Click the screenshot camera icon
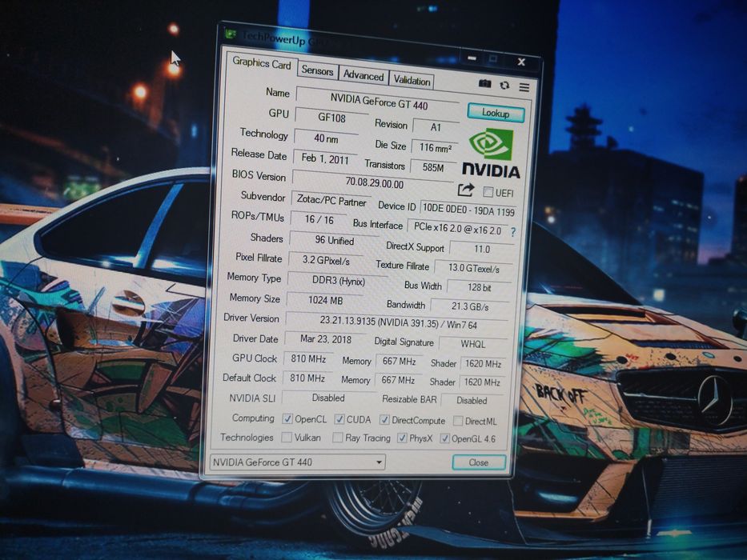This screenshot has height=560, width=747. pyautogui.click(x=484, y=83)
